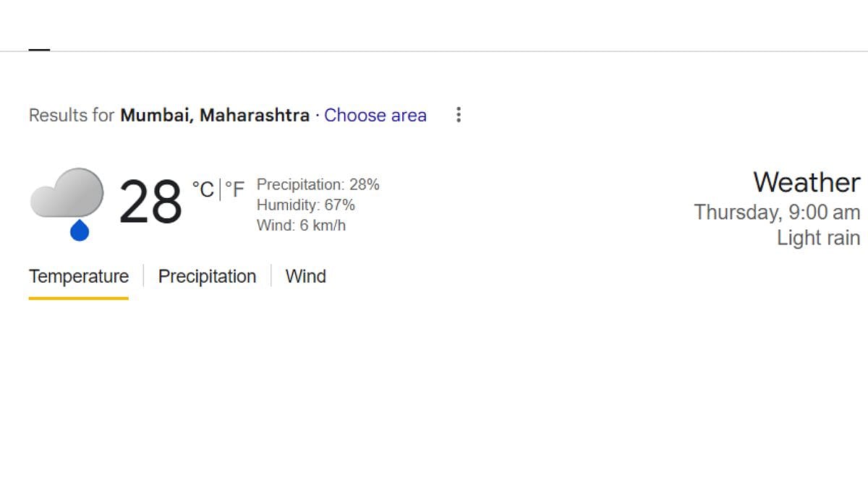This screenshot has height=488, width=868.
Task: Click the Weather heading
Action: (807, 182)
